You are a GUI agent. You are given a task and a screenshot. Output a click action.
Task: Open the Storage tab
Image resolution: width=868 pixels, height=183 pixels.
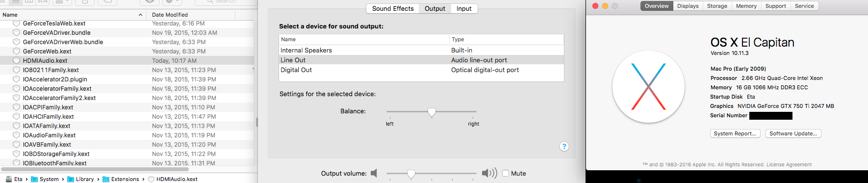click(717, 6)
